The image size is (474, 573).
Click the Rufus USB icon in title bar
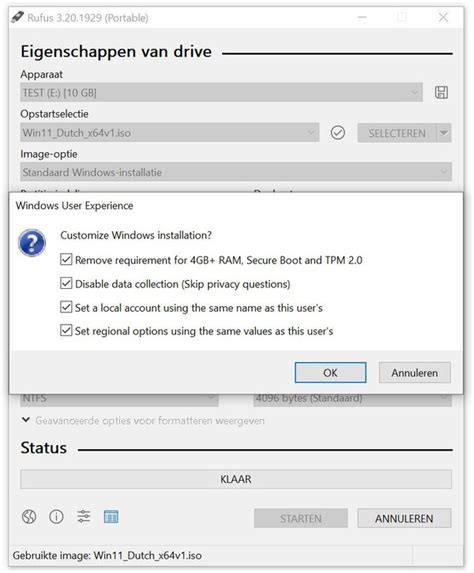pos(17,17)
